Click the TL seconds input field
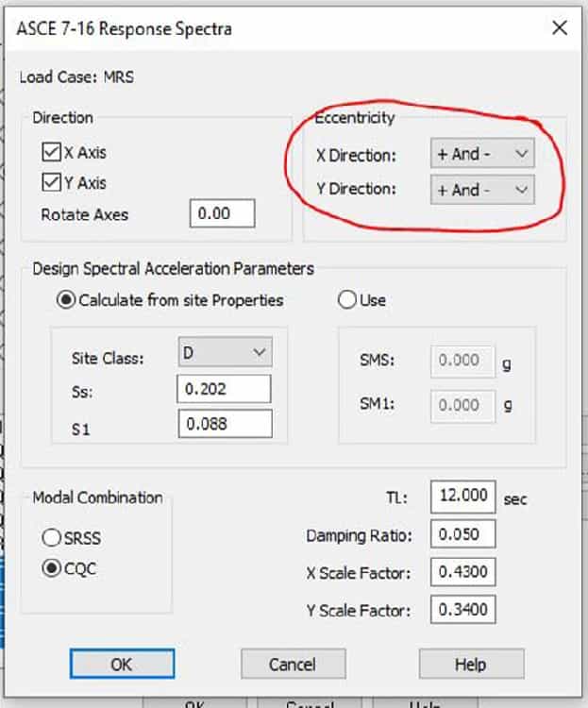 [x=462, y=497]
